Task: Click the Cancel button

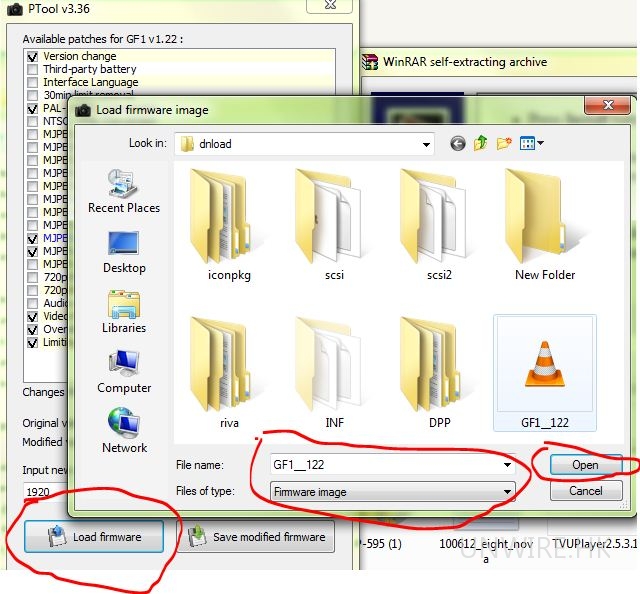Action: (586, 491)
